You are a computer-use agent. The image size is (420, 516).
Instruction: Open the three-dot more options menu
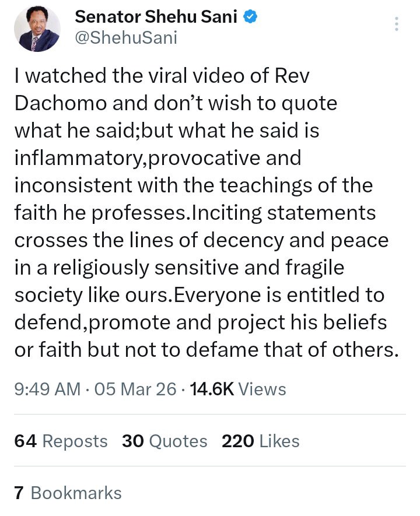397,24
